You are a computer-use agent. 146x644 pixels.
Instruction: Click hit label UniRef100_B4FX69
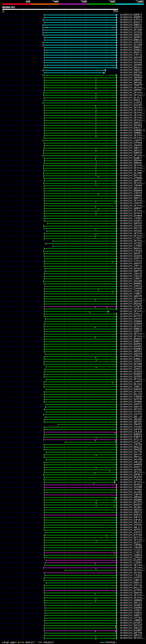(x=131, y=72)
